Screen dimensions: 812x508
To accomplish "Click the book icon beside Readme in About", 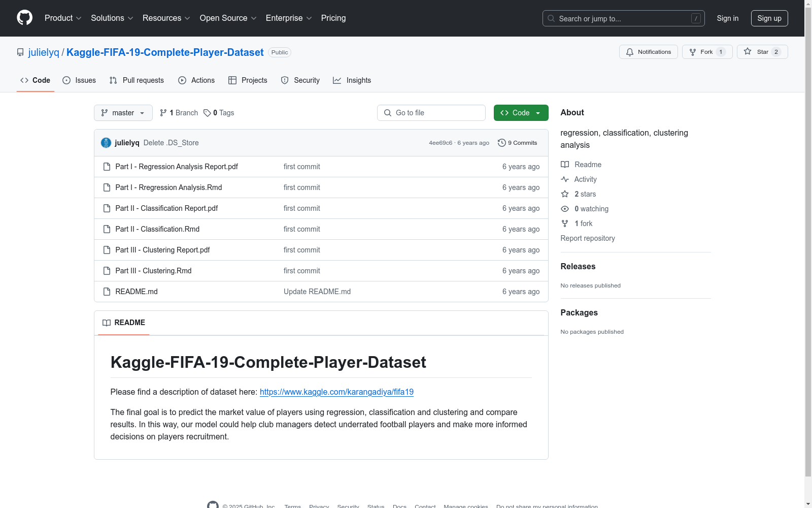I will tap(565, 165).
